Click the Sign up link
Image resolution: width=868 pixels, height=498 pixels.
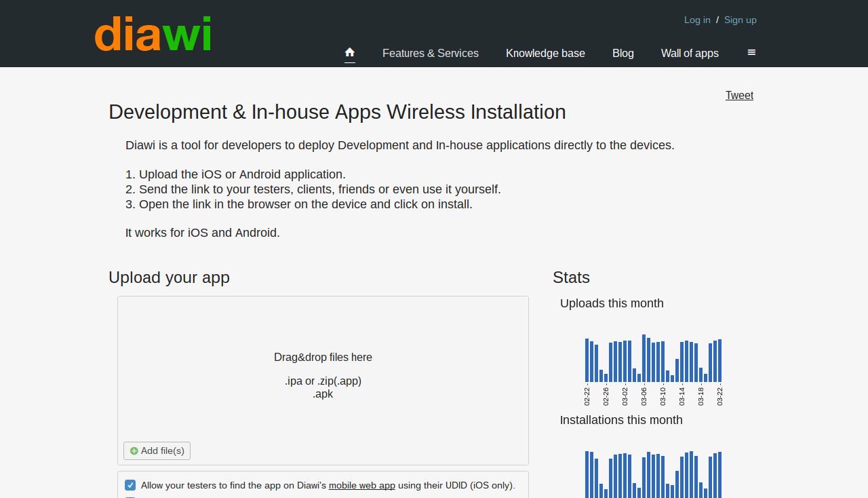pyautogui.click(x=741, y=20)
